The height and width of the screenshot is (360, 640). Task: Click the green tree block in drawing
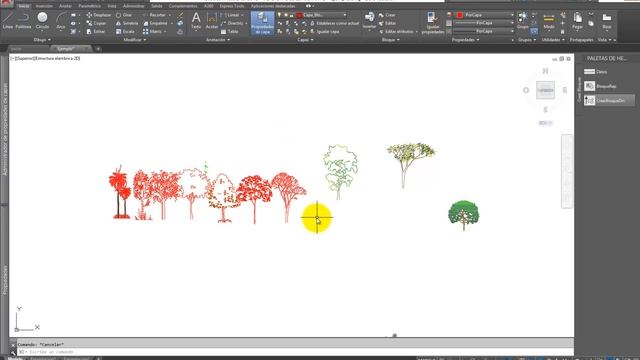464,215
